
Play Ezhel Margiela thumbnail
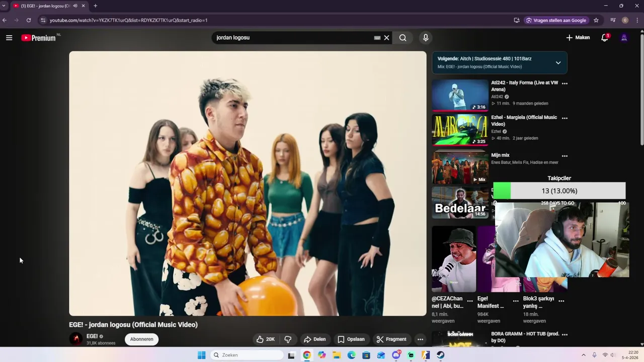pyautogui.click(x=460, y=130)
